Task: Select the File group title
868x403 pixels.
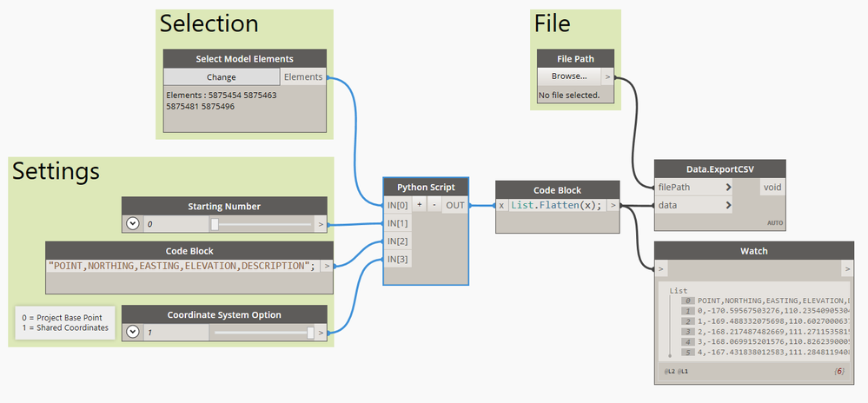Action: (x=553, y=23)
